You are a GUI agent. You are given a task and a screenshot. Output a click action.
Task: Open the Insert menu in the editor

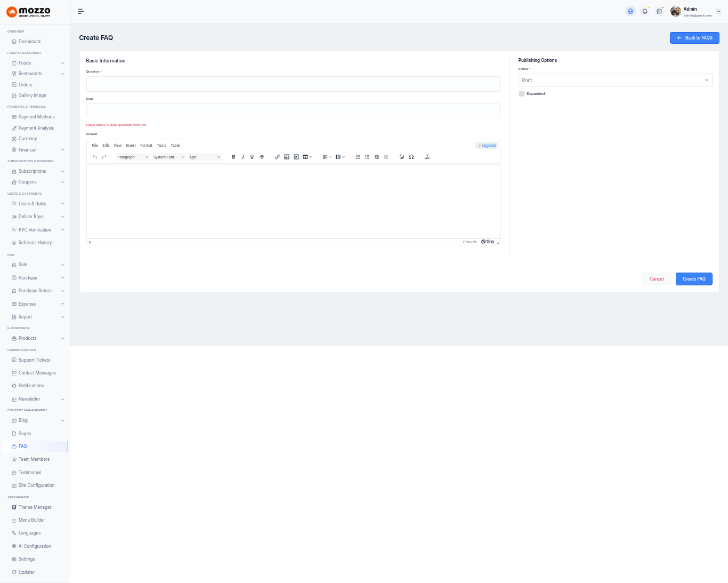point(131,145)
